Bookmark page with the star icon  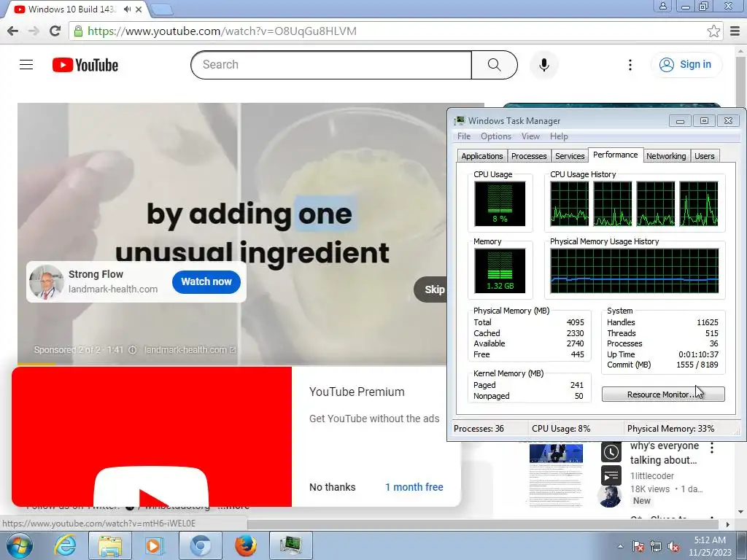(713, 31)
